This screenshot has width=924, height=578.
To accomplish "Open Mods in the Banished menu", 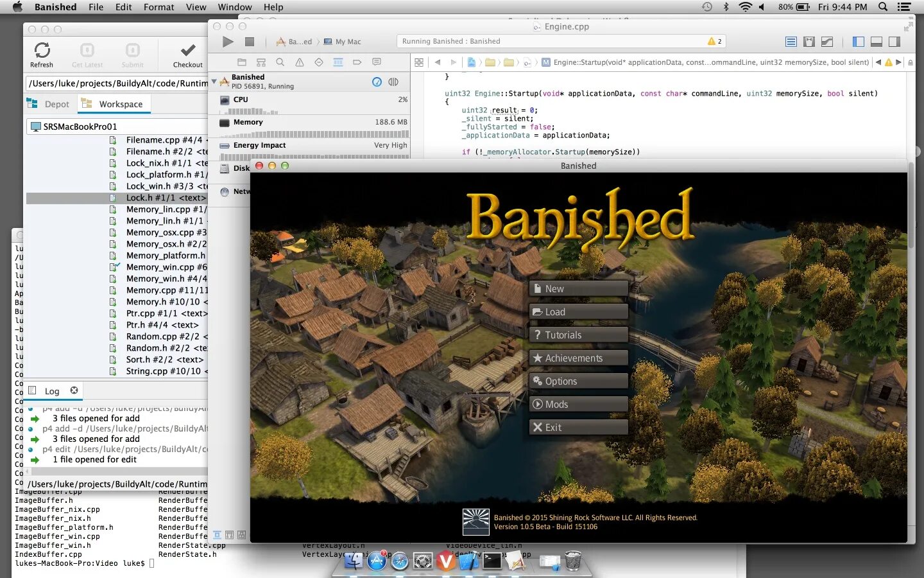I will pyautogui.click(x=579, y=405).
